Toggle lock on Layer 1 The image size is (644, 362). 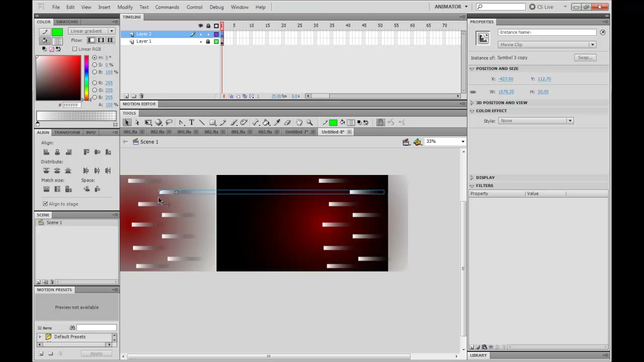click(208, 41)
